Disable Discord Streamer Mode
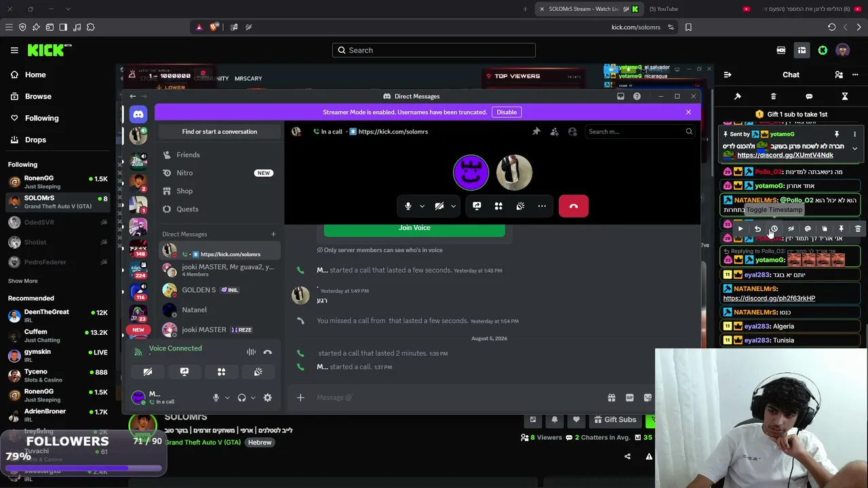 [507, 112]
